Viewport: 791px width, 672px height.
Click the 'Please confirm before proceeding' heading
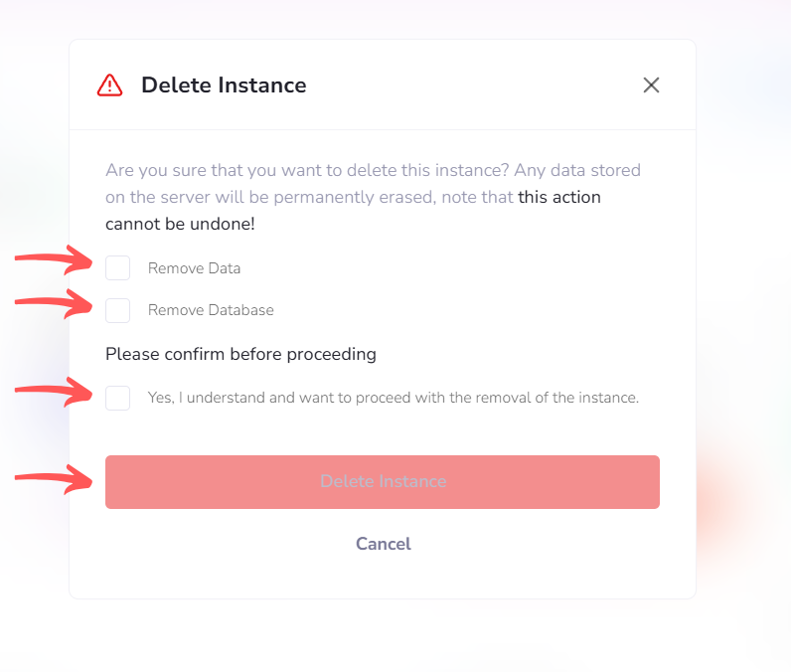pos(240,354)
